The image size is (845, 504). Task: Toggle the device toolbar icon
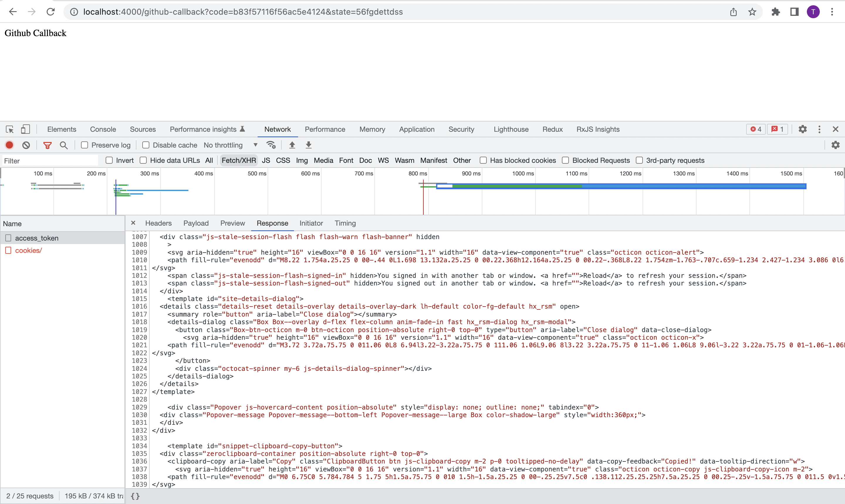pyautogui.click(x=26, y=129)
